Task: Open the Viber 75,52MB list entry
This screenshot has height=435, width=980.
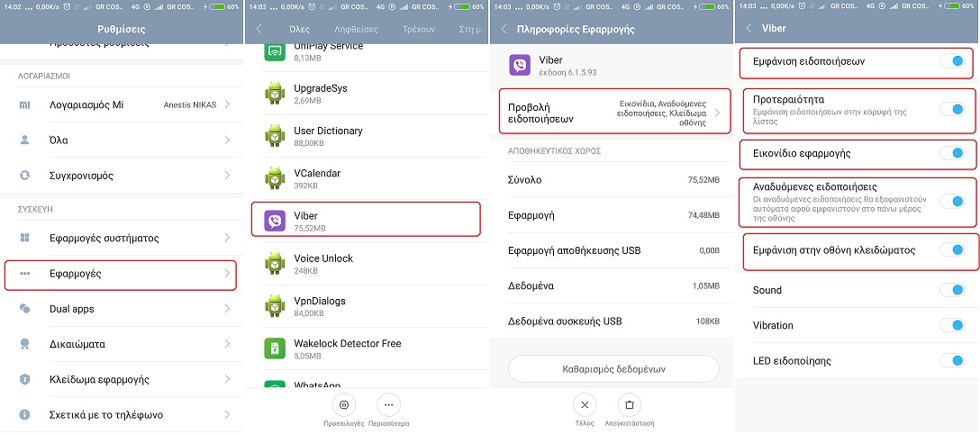Action: (366, 220)
